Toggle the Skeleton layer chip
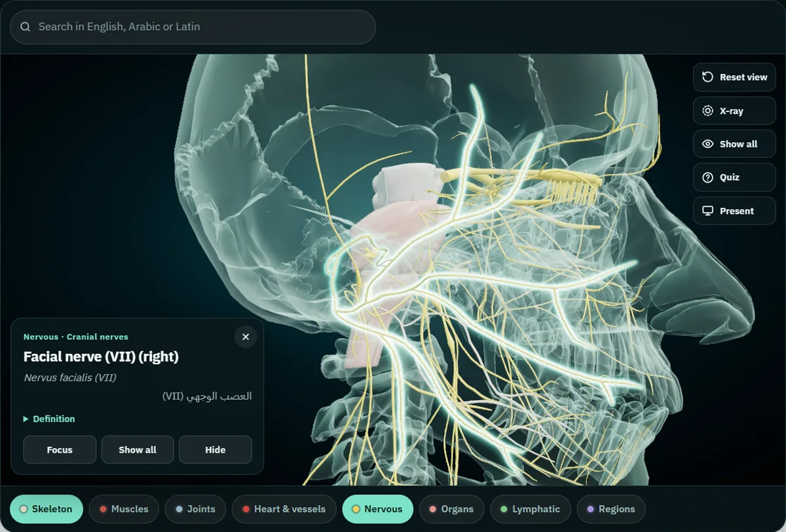Viewport: 786px width, 532px height. pyautogui.click(x=47, y=509)
